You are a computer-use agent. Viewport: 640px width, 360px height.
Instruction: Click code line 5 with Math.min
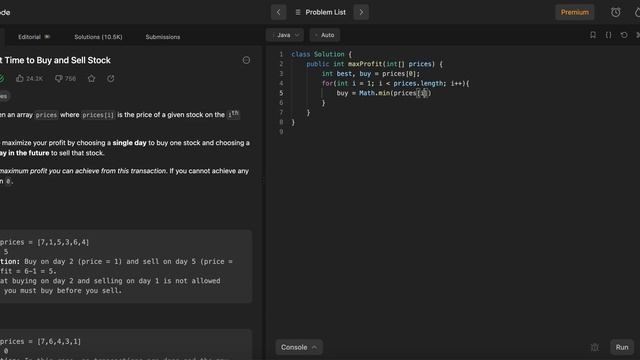coord(384,93)
